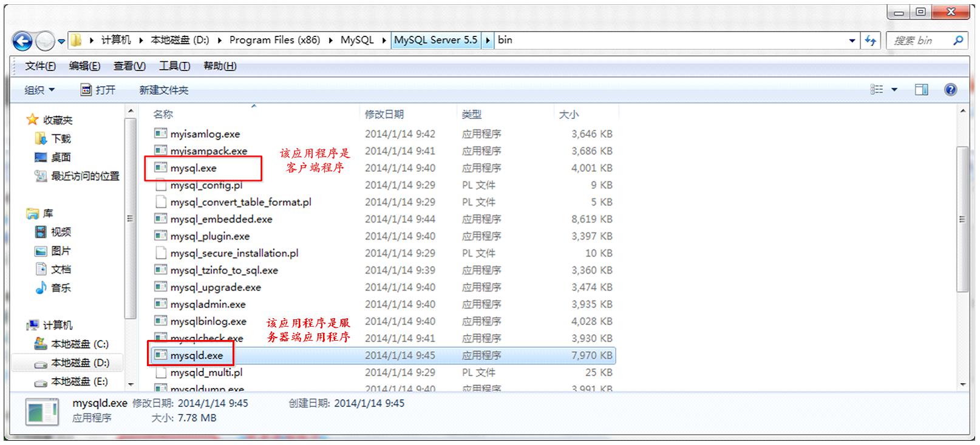The height and width of the screenshot is (445, 980).
Task: Open the 下载 folder shortcut
Action: [61, 138]
